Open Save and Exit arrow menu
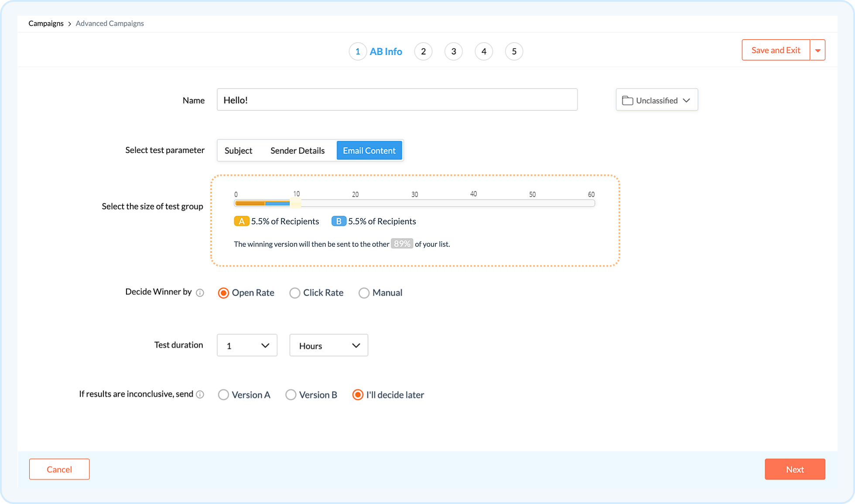 pyautogui.click(x=817, y=51)
